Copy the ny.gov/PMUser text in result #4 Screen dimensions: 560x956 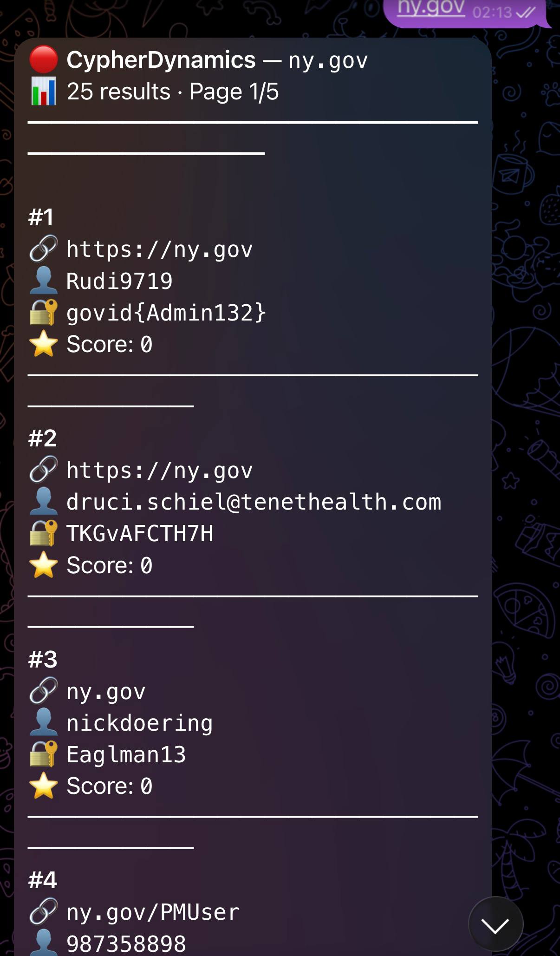[153, 913]
